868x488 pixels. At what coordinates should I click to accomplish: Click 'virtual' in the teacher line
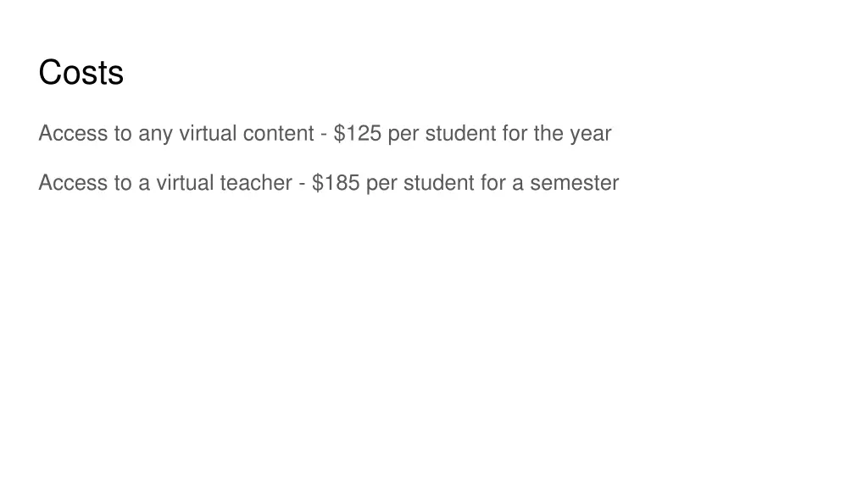click(x=185, y=183)
